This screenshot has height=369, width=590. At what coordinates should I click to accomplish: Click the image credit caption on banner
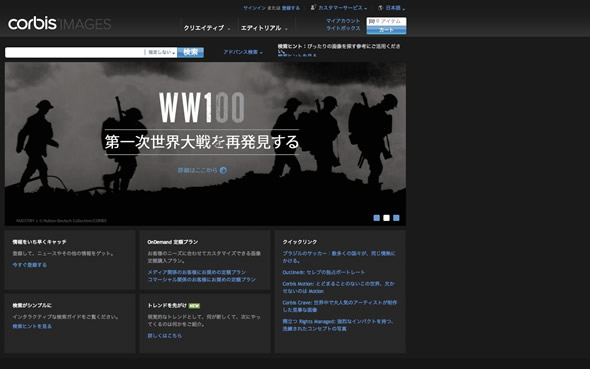tap(61, 221)
